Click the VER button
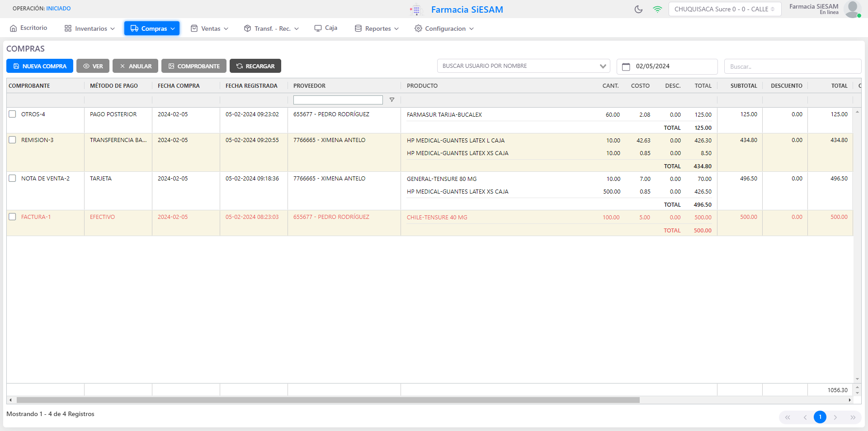This screenshot has width=868, height=431. pos(93,66)
